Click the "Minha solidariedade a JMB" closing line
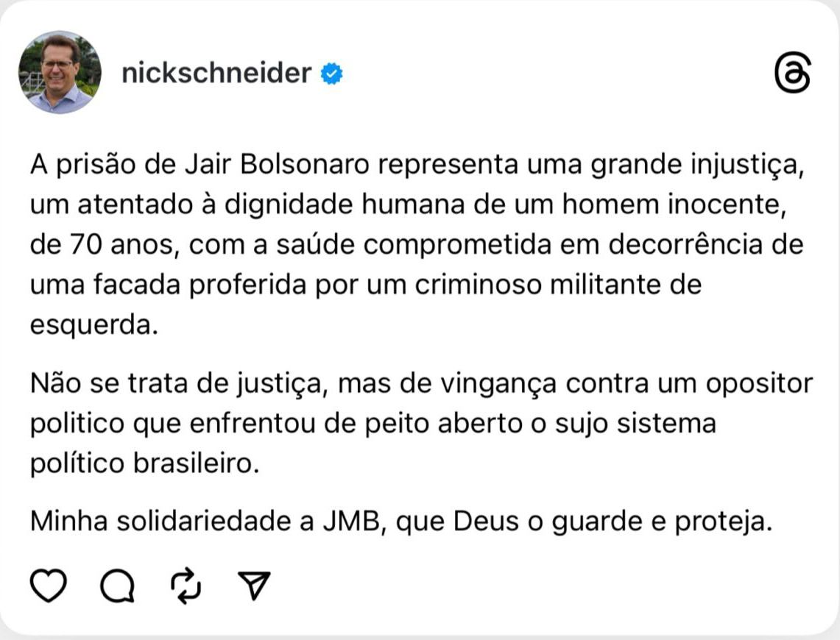 click(401, 520)
